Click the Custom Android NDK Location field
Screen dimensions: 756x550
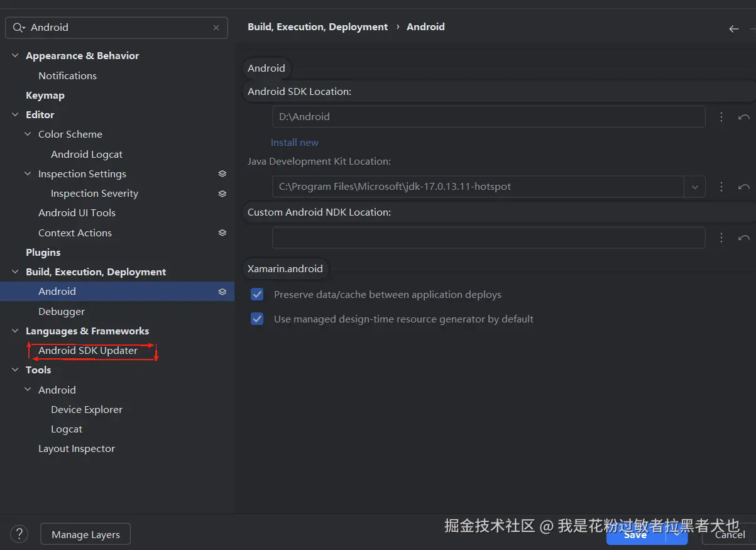[x=488, y=238]
